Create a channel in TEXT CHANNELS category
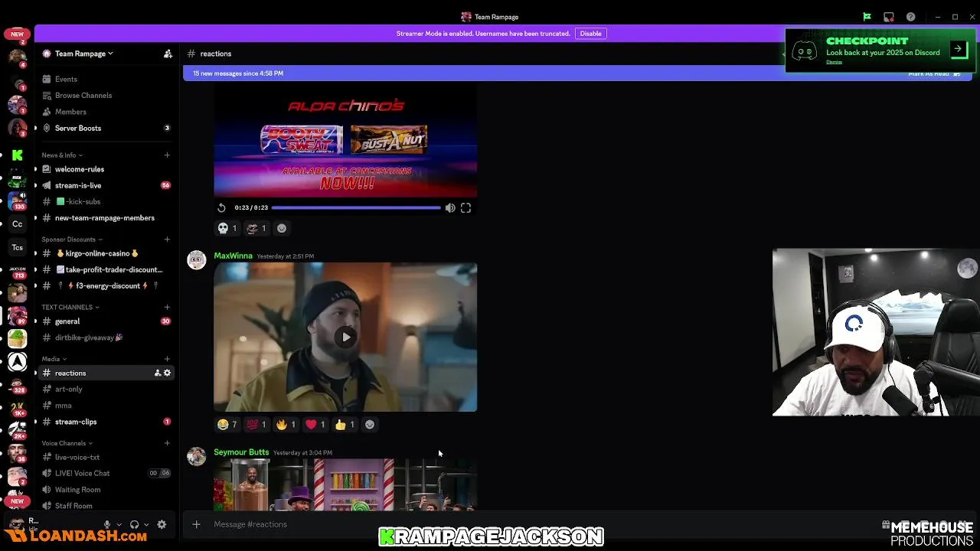The image size is (980, 551). (x=167, y=307)
